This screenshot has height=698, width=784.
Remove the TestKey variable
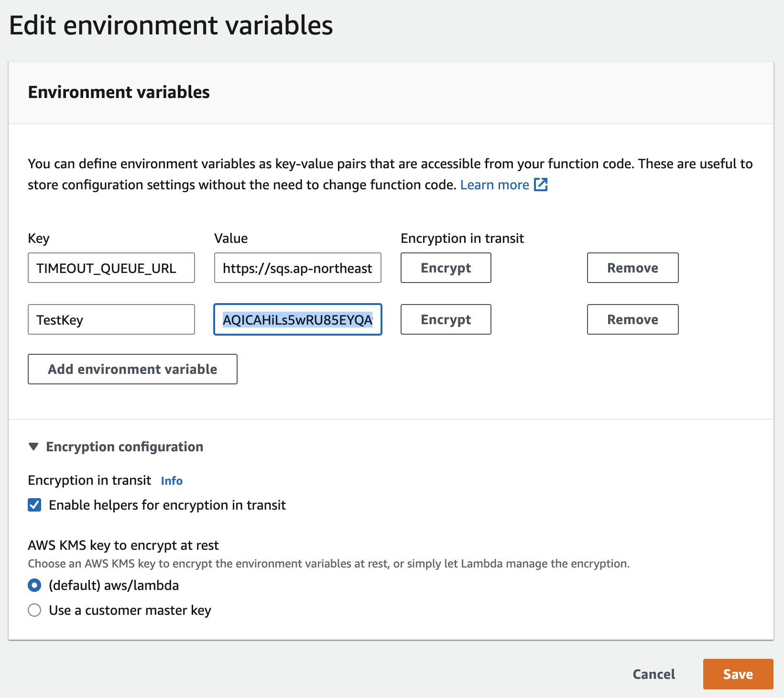coord(632,319)
